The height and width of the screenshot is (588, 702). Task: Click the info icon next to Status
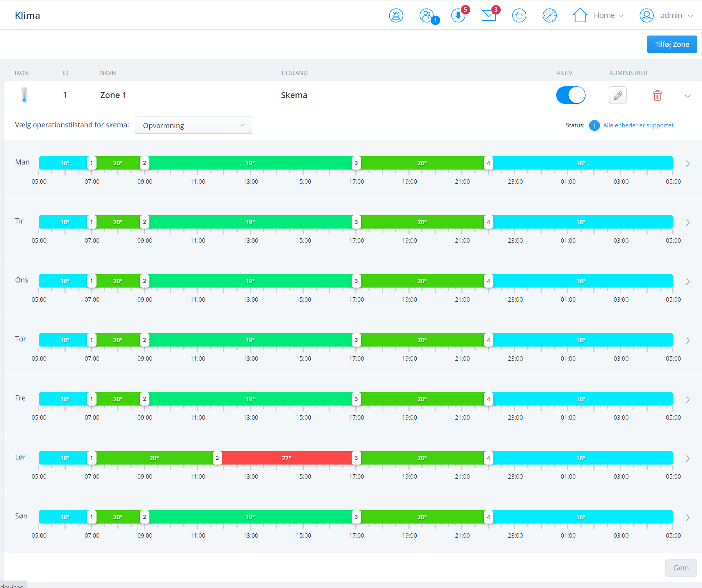(x=594, y=125)
